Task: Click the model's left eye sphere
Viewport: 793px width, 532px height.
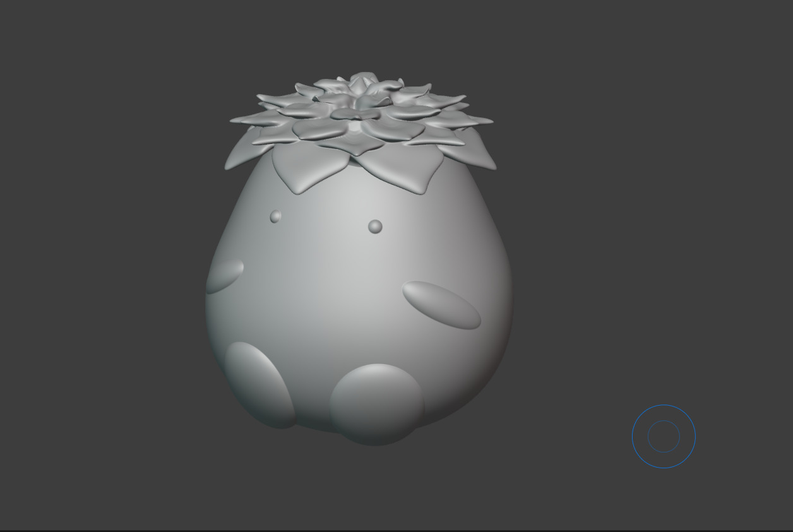Action: coord(275,216)
